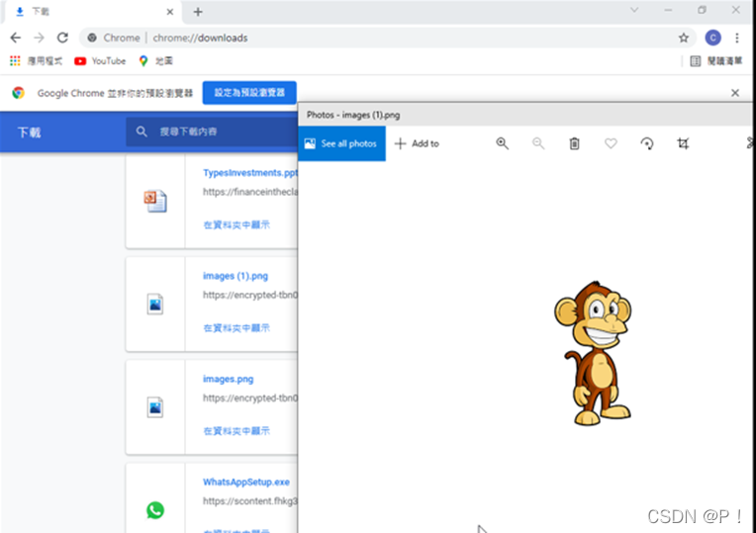Screen dimensions: 756x533
Task: Crop the photo
Action: click(683, 143)
